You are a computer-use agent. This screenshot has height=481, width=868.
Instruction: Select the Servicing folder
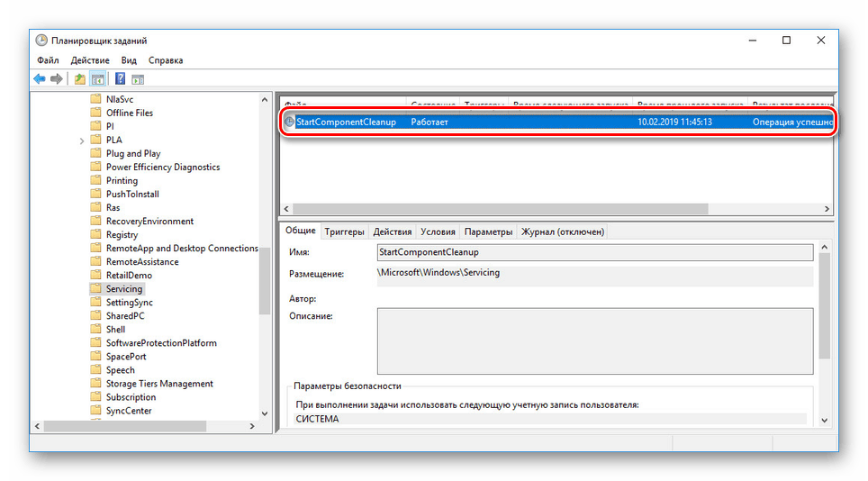point(124,289)
